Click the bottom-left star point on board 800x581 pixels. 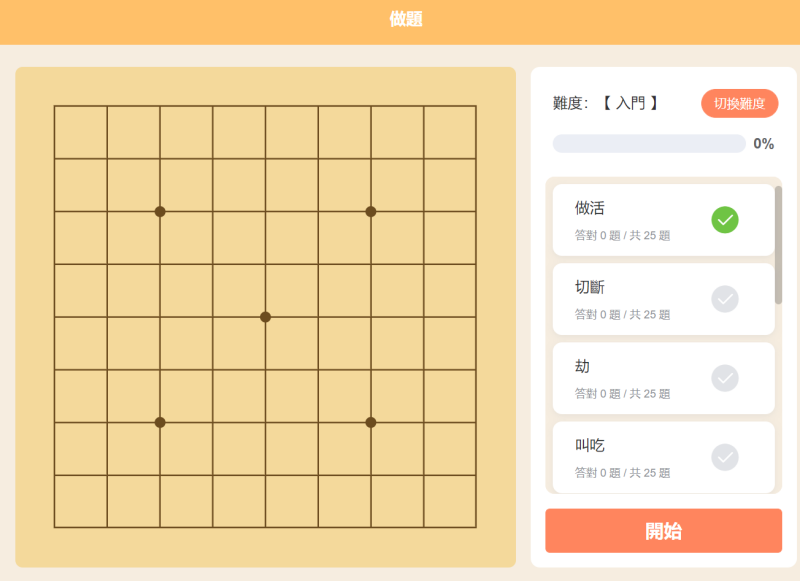coord(160,422)
